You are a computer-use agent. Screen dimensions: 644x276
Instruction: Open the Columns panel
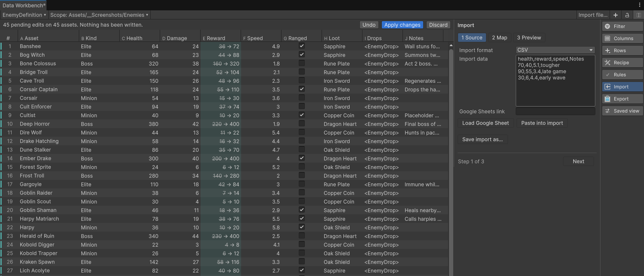[x=622, y=38]
